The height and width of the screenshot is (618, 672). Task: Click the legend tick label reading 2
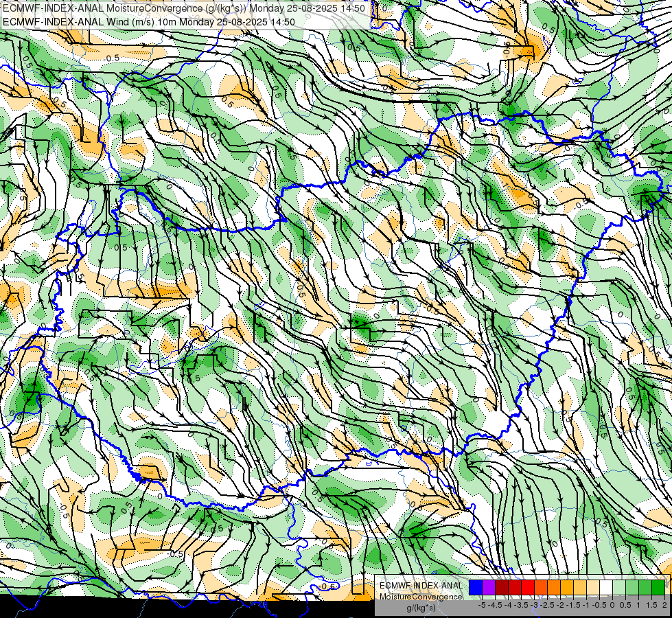[664, 605]
